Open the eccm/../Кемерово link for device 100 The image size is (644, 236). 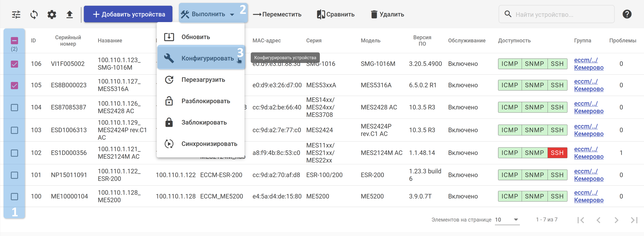point(588,196)
